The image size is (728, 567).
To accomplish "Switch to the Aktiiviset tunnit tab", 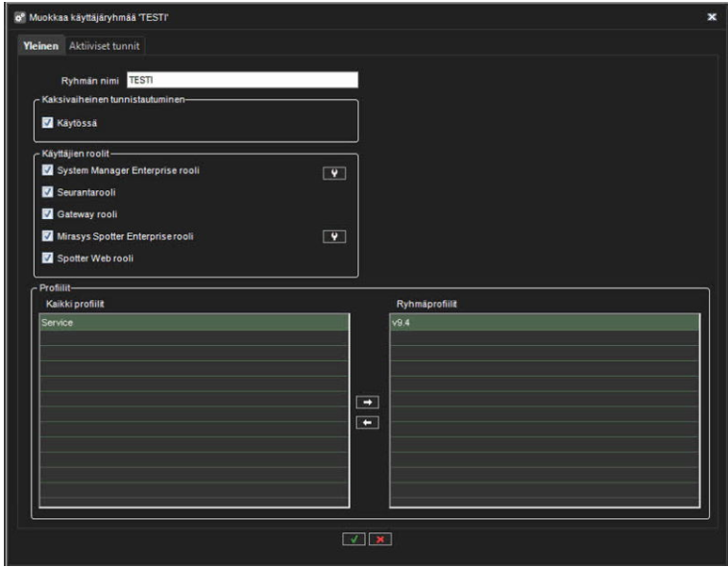I will coord(106,46).
